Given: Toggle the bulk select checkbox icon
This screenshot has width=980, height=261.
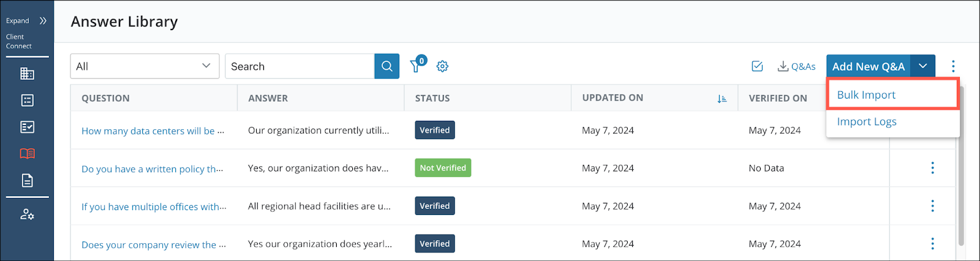Looking at the screenshot, I should point(757,66).
